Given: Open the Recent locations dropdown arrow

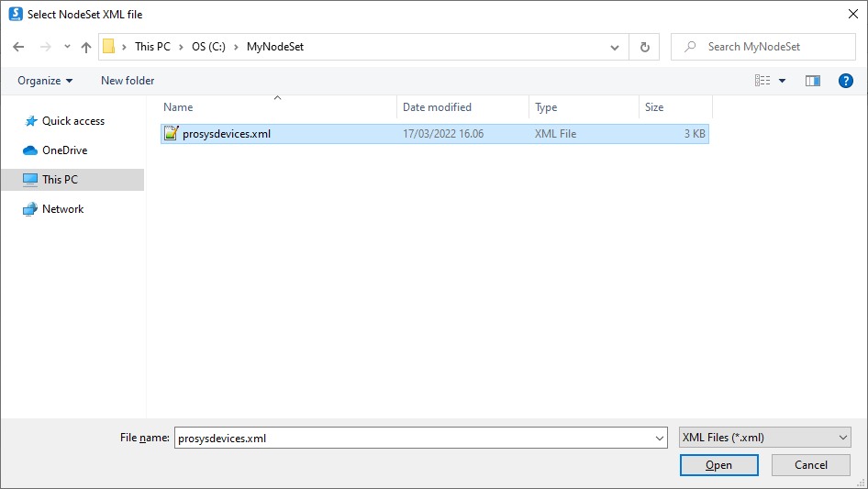Looking at the screenshot, I should [x=67, y=47].
